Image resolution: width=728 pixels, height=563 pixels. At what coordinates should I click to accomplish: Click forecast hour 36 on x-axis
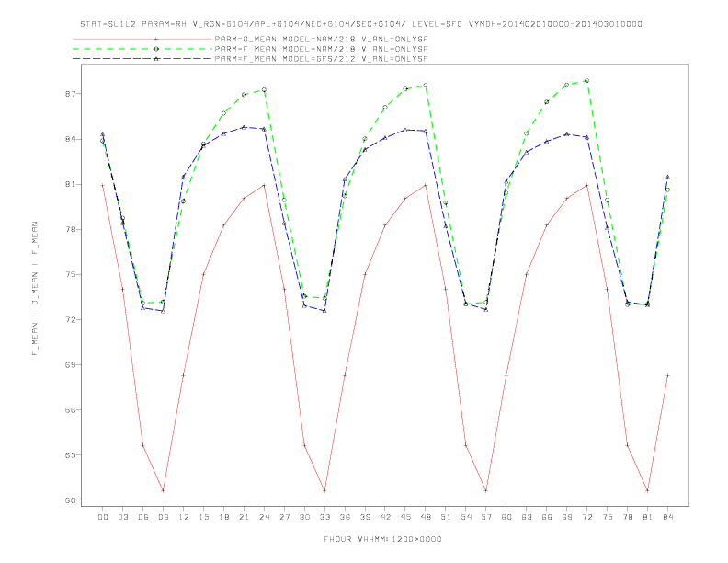(345, 517)
